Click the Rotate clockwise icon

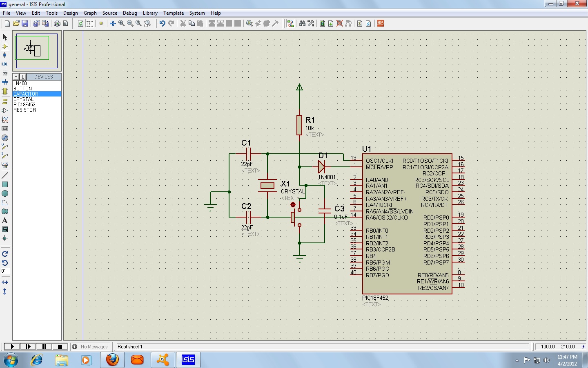coord(5,254)
